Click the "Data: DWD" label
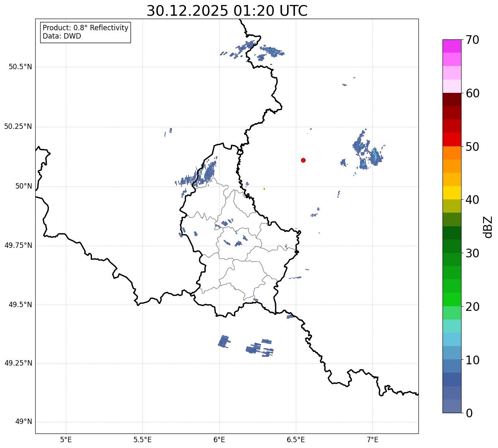This screenshot has height=448, width=498. click(62, 36)
